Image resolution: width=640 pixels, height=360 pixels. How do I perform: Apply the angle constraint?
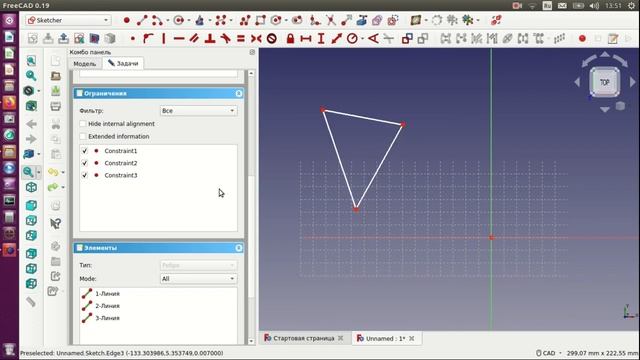[x=373, y=39]
